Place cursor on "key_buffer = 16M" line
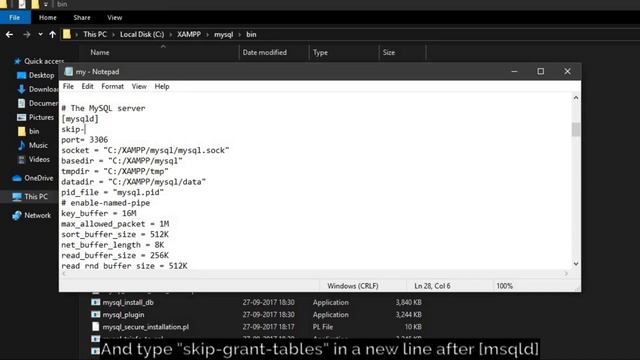The height and width of the screenshot is (360, 640). [x=99, y=213]
